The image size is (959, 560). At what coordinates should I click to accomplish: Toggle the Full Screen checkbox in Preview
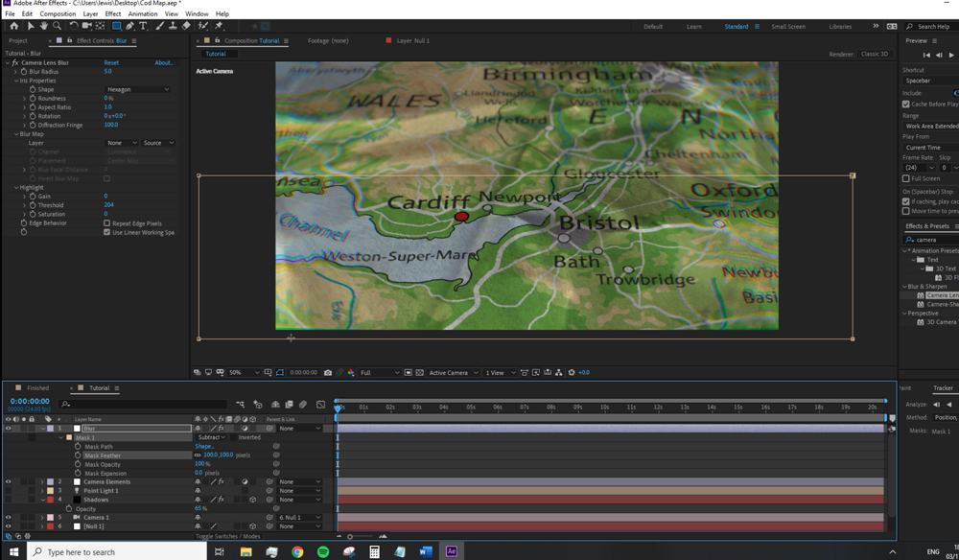pyautogui.click(x=906, y=178)
